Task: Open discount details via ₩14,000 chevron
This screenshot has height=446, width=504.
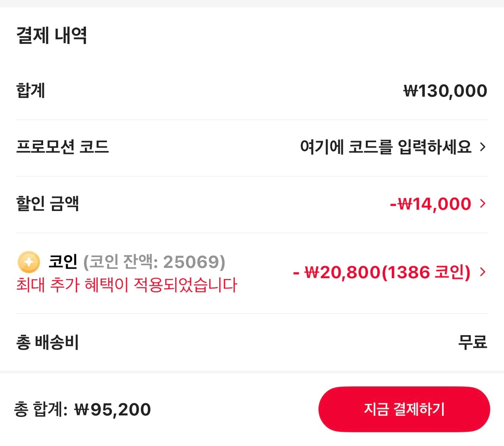Action: tap(483, 203)
